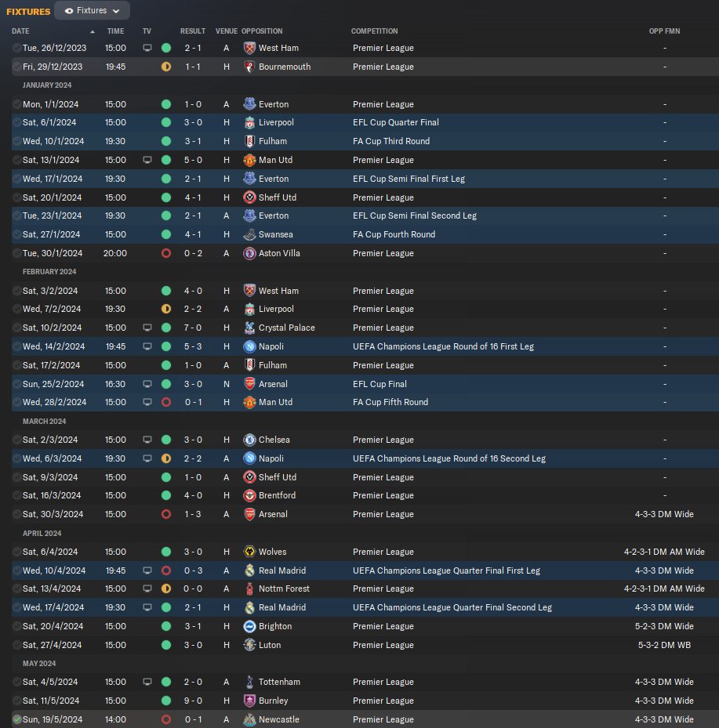719x728 pixels.
Task: Click the Nottm Forest club crest
Action: coord(249,589)
